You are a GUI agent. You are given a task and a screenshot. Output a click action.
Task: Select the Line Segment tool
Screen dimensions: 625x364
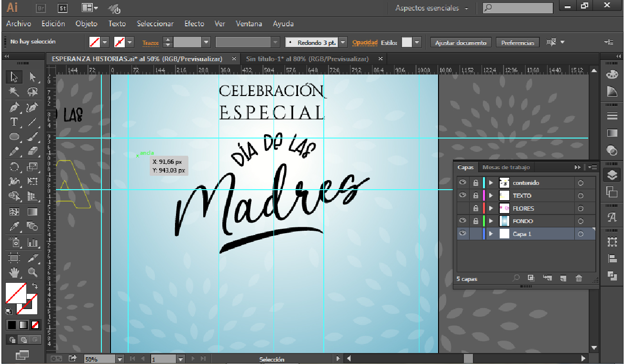tap(33, 122)
